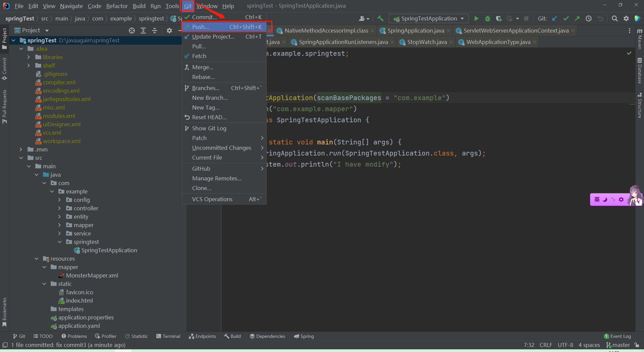Click the locate file target icon in Project panel
Screen dimensions: 644x352
(x=132, y=31)
